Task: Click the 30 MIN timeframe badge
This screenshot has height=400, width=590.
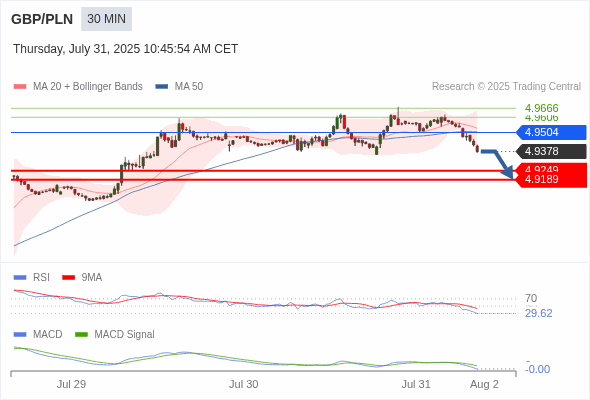Action: pos(106,19)
